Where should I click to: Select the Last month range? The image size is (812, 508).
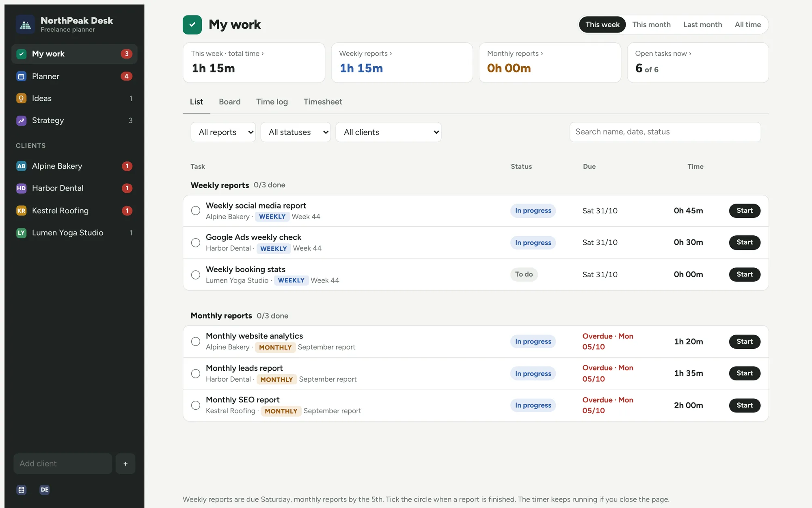pyautogui.click(x=703, y=25)
